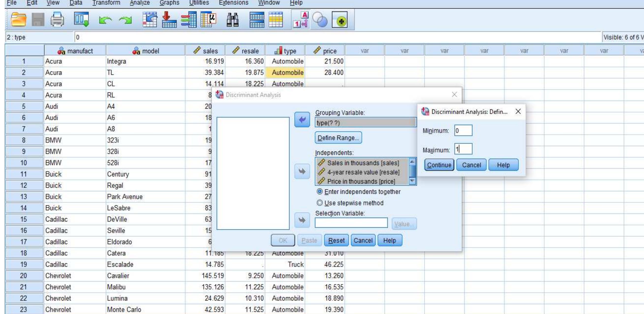
Task: Open a data file from the toolbar
Action: click(19, 20)
